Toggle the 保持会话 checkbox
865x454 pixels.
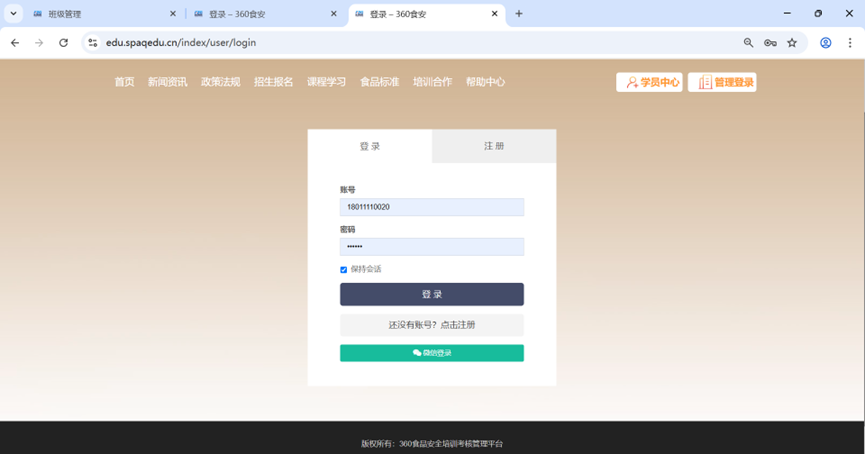point(344,270)
